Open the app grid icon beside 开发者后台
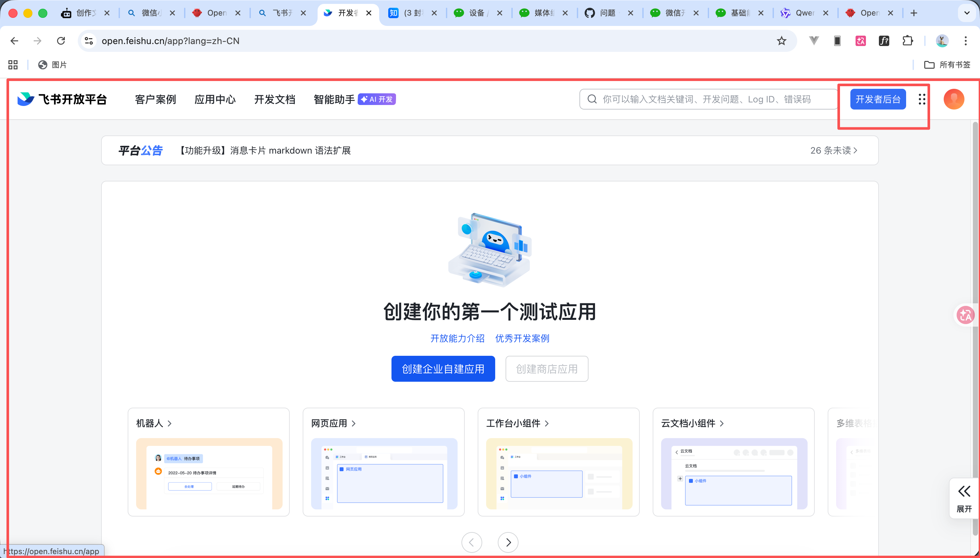Viewport: 980px width, 558px height. tap(921, 99)
